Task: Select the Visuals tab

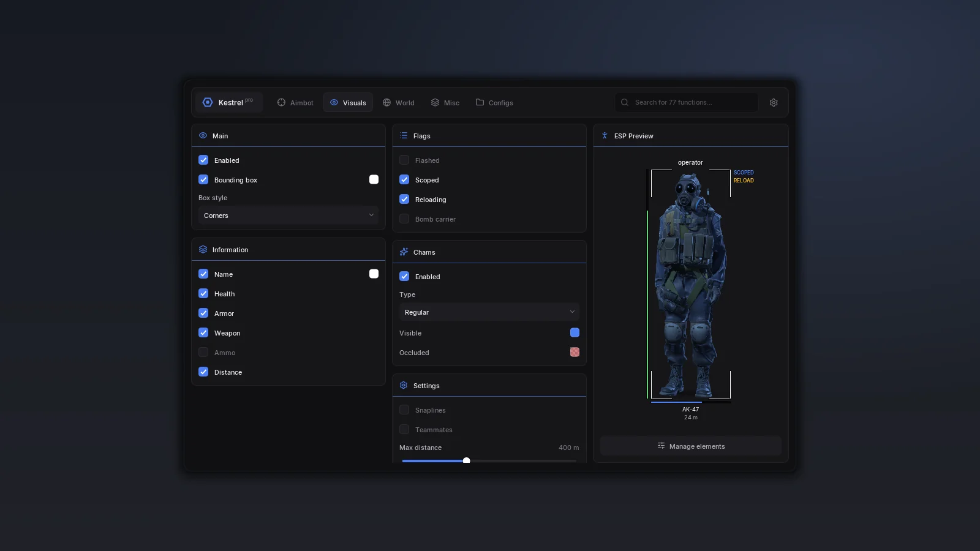Action: [348, 102]
